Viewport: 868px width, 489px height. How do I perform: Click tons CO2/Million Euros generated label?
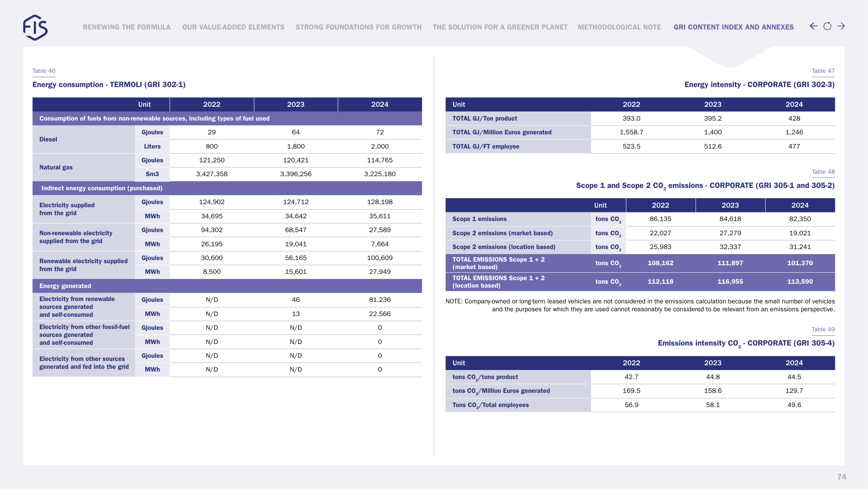(x=501, y=391)
